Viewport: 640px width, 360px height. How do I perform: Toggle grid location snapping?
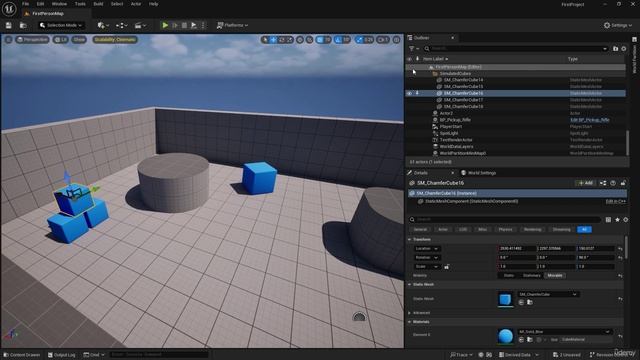click(x=320, y=40)
